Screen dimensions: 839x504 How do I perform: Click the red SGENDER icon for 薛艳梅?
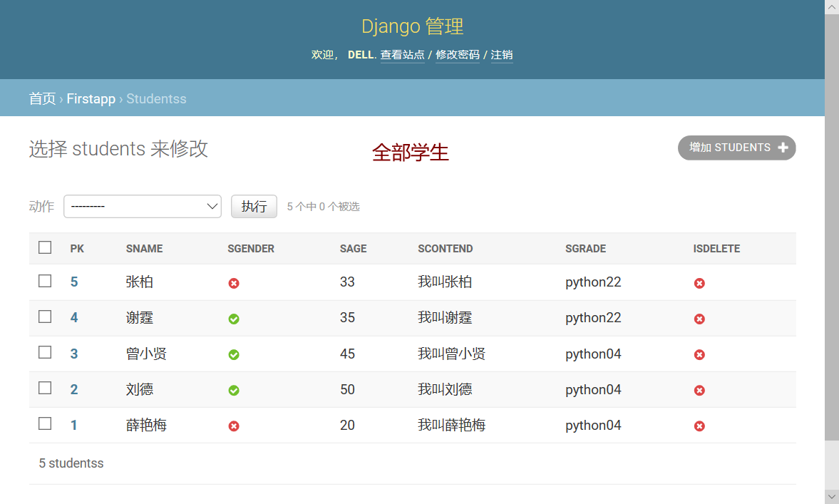pos(234,426)
